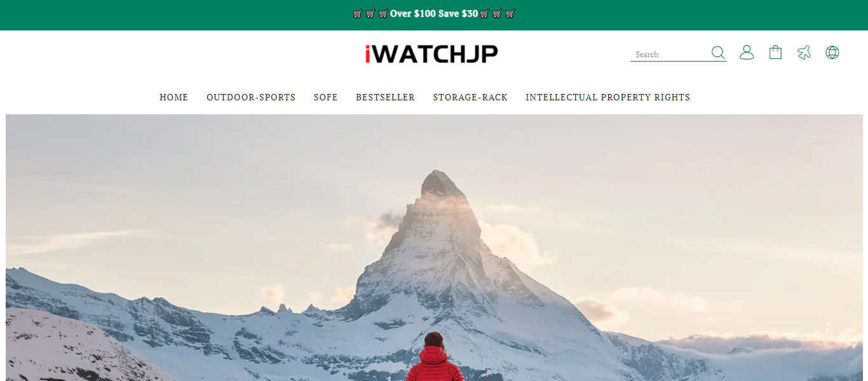Screen dimensions: 868x381
Task: Open the user account icon
Action: (747, 53)
